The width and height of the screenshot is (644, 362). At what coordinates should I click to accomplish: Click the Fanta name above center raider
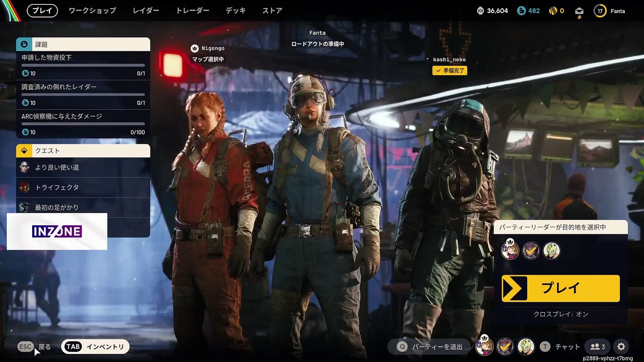coord(317,33)
